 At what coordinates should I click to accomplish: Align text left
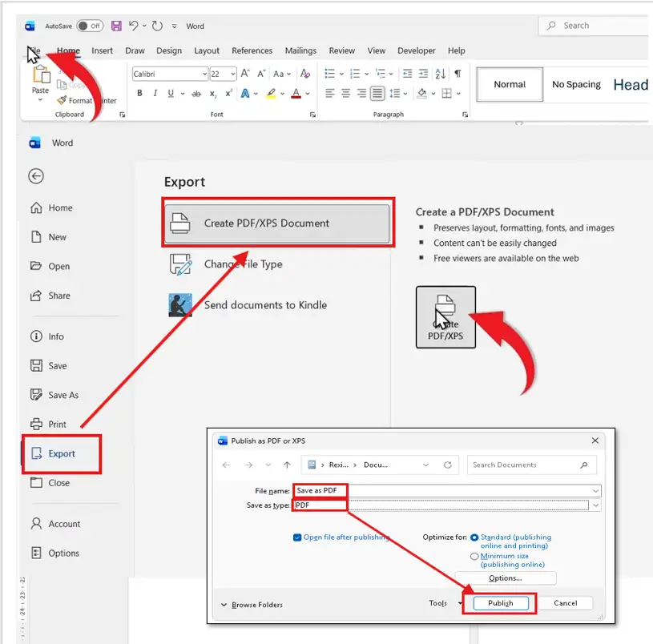(330, 93)
